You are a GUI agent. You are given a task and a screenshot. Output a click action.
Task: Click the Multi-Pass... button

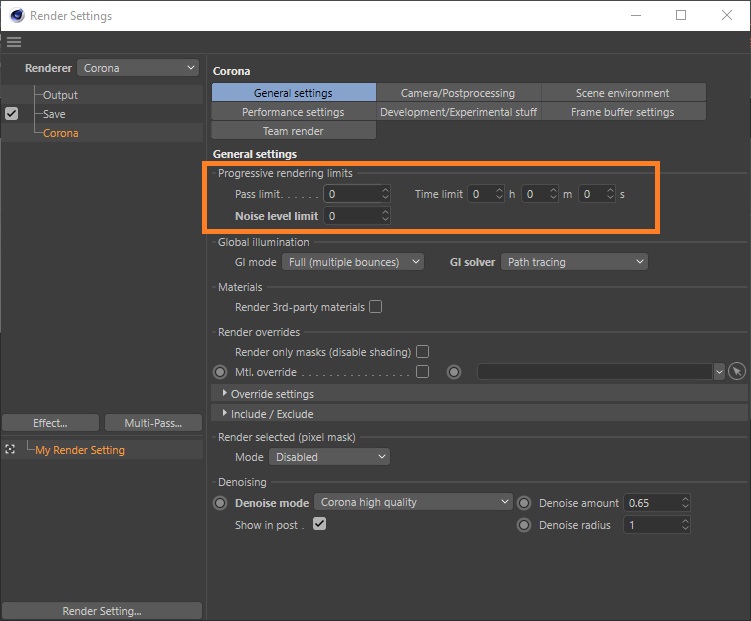click(x=153, y=423)
